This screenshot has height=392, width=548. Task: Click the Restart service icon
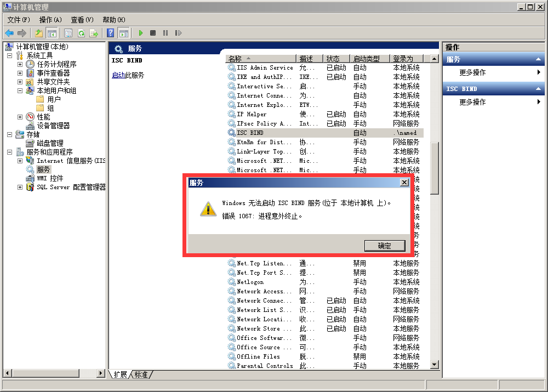point(178,33)
